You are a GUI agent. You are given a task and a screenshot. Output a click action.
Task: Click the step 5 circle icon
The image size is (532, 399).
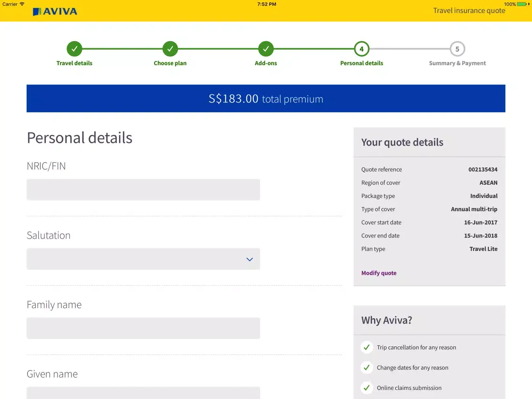(458, 49)
